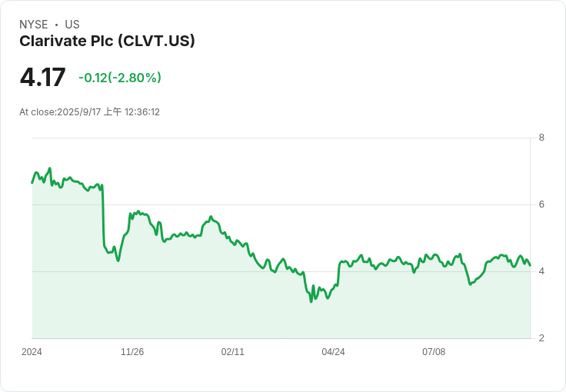Click the middle of the sharp vertical price drop
Screen dimensions: 566x392
tap(103, 215)
